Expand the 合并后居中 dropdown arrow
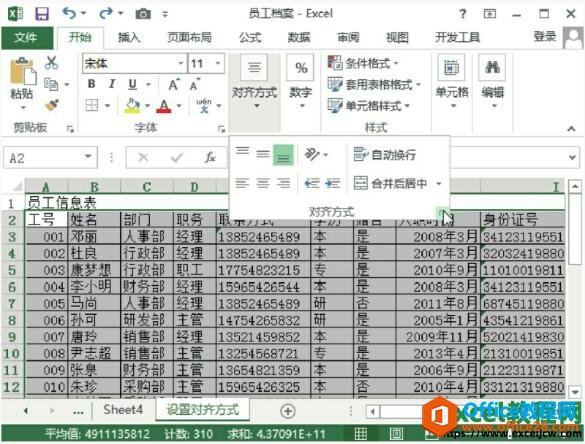Screen dimensions: 585x444 (x=439, y=184)
